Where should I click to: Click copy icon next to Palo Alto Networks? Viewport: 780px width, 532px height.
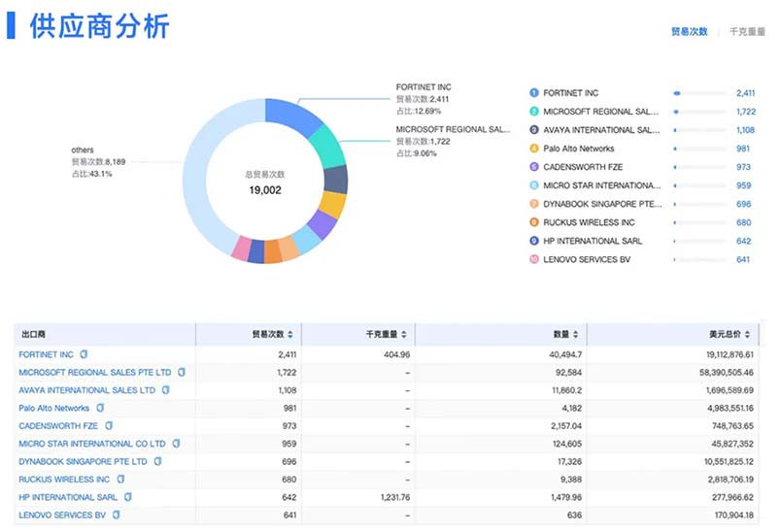pyautogui.click(x=100, y=408)
